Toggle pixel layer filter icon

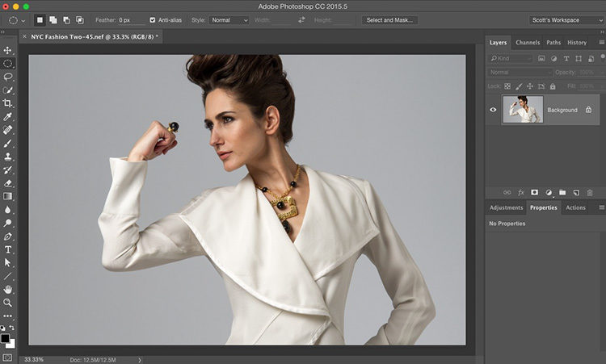click(541, 58)
